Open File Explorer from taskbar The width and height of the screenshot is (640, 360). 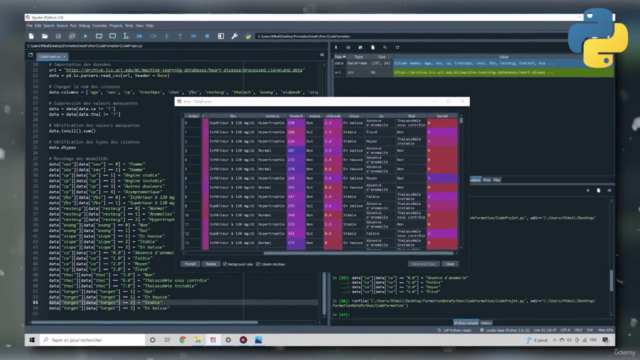[198, 340]
